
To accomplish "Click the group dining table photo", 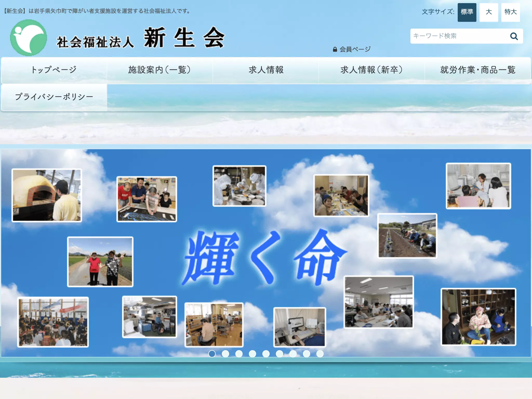I will click(x=341, y=196).
